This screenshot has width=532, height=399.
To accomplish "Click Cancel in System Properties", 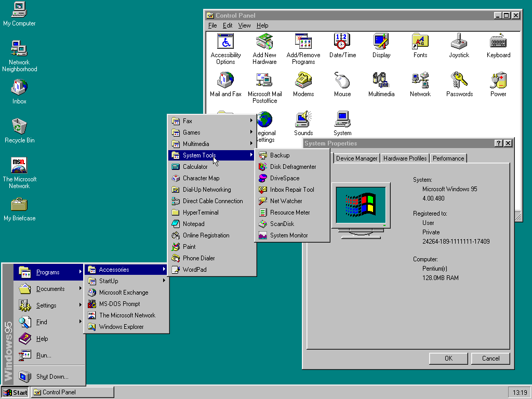I will (490, 358).
